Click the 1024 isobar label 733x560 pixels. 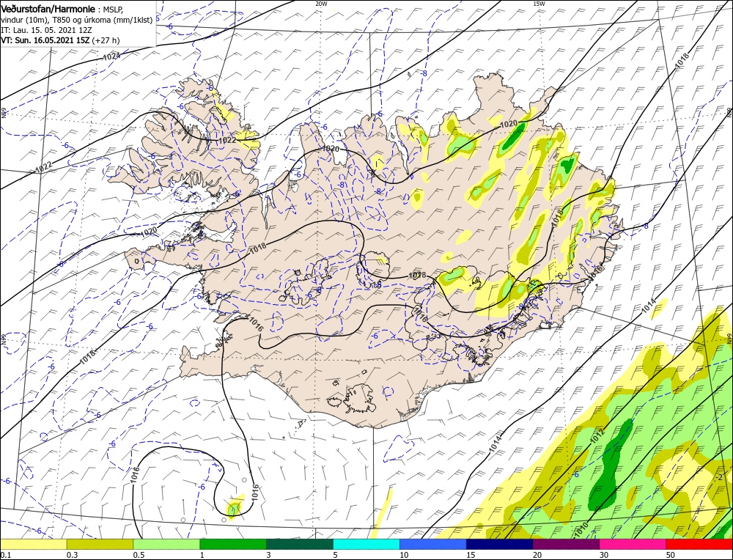click(111, 56)
